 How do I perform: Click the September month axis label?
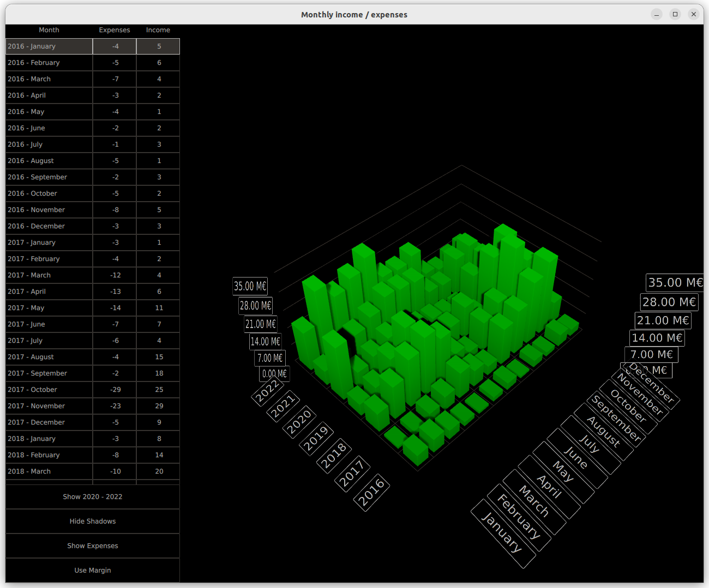(x=617, y=418)
